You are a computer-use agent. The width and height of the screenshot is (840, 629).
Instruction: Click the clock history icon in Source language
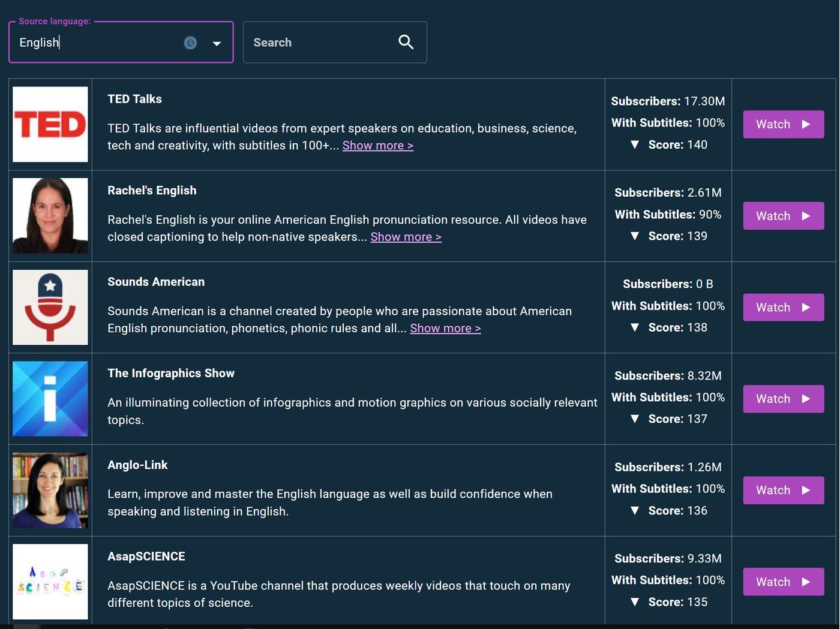tap(190, 43)
